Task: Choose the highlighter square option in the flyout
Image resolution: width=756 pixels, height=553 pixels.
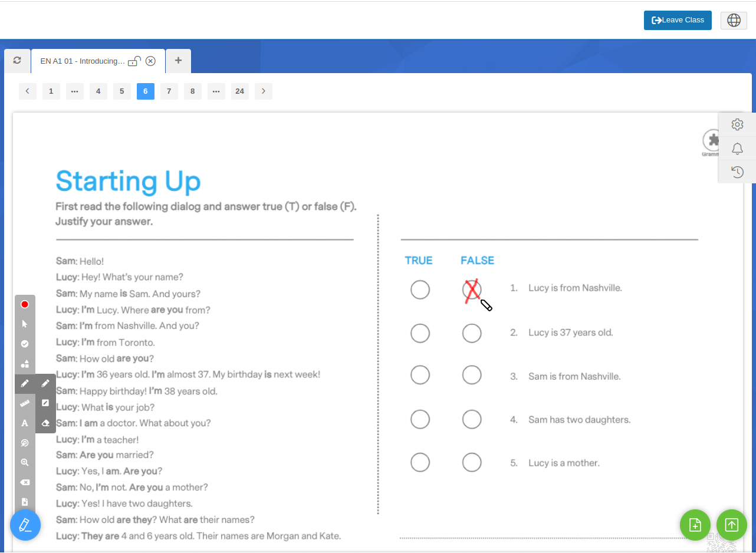Action: (45, 403)
